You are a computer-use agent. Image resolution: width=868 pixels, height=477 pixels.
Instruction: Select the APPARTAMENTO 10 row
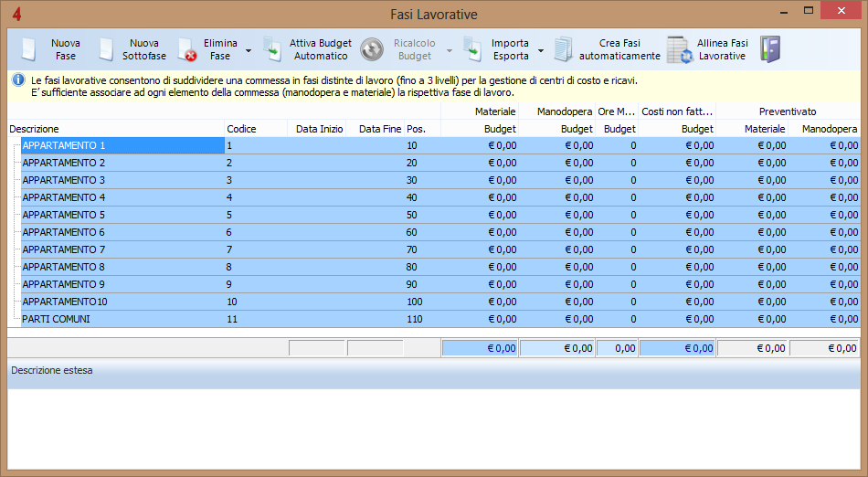[x=440, y=302]
